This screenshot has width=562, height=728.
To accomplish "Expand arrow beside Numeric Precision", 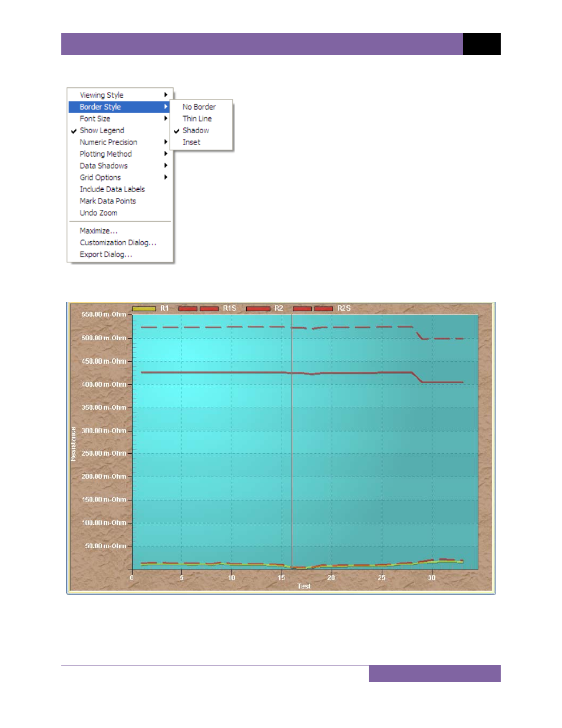I will click(166, 142).
